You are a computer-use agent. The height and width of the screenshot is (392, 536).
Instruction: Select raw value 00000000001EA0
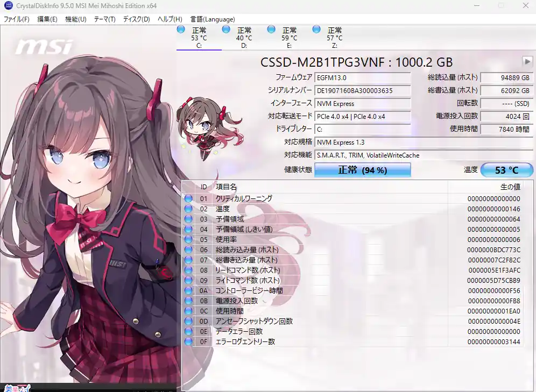click(x=494, y=311)
